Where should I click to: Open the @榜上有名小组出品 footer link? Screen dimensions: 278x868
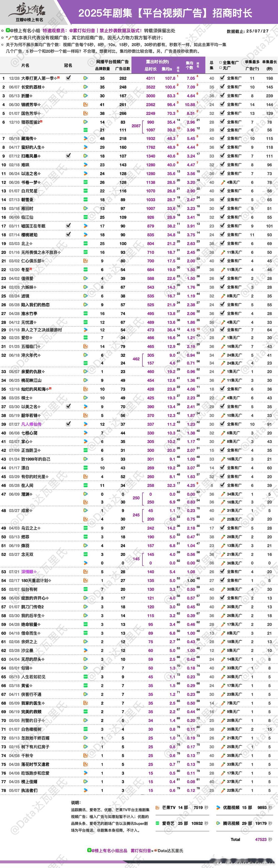(x=109, y=850)
